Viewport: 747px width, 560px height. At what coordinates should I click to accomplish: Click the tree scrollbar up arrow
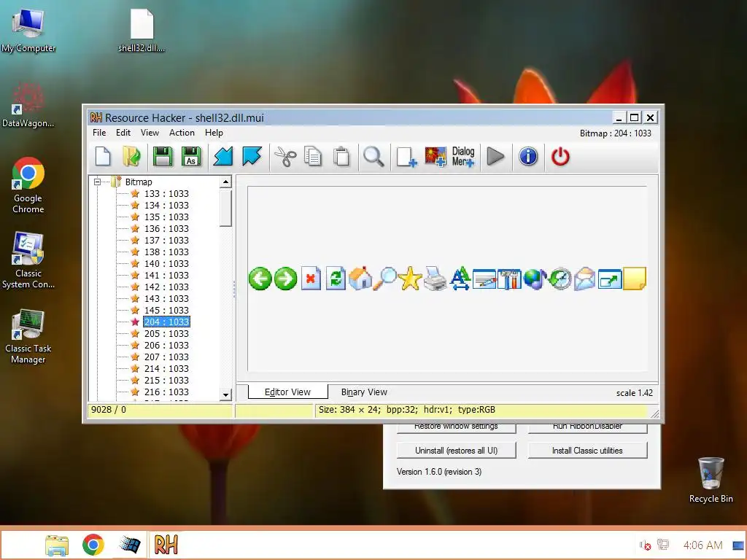point(226,182)
